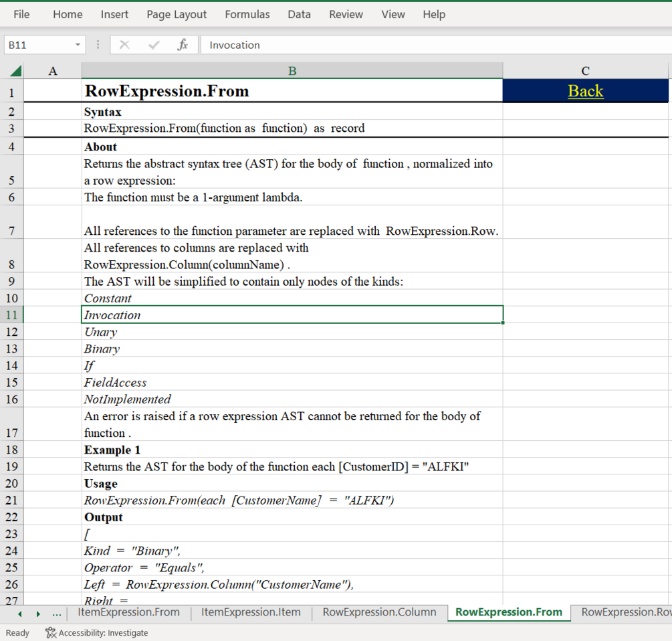Select the cell containing NotImplemented
Screen dimensions: 672x641
(x=292, y=399)
